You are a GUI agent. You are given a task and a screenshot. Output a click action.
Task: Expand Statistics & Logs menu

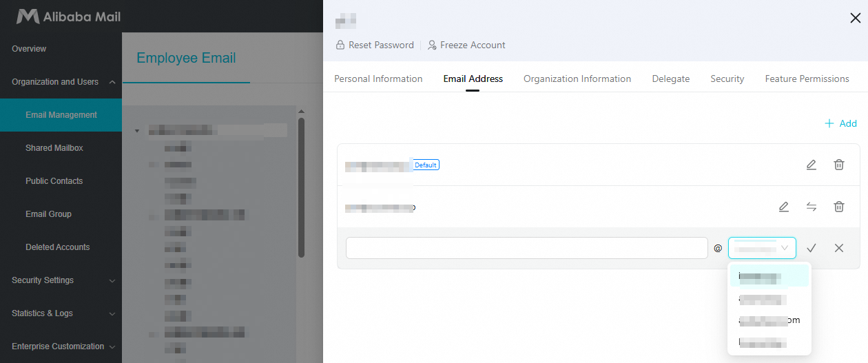61,313
